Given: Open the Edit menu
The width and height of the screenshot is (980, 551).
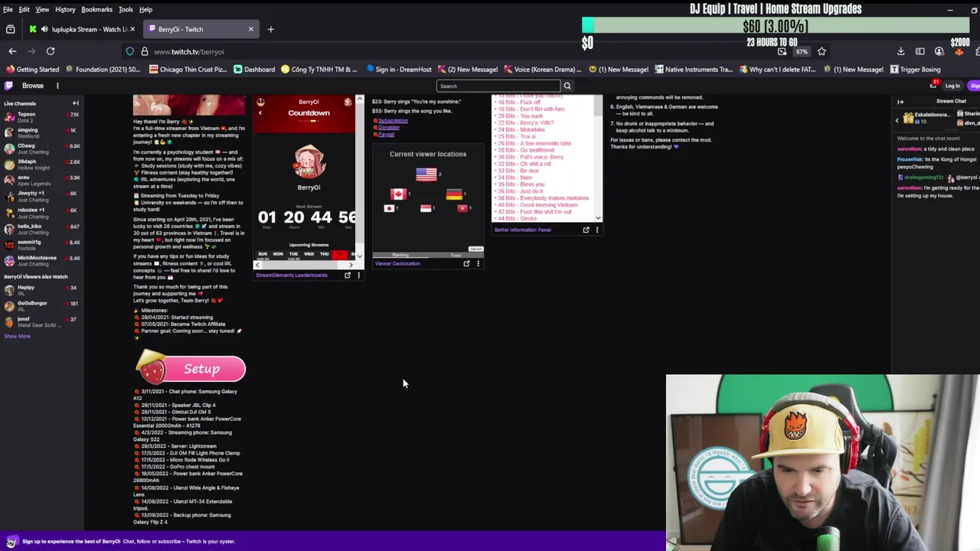Looking at the screenshot, I should click(x=24, y=9).
